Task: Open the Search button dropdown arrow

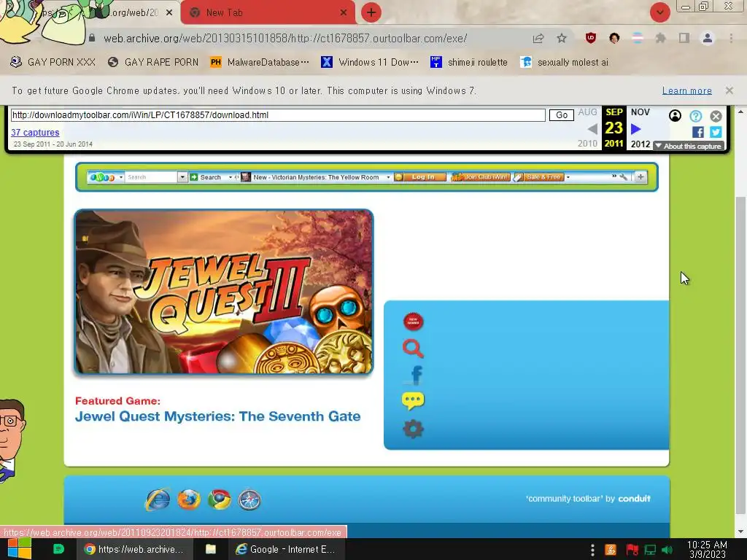Action: point(230,177)
